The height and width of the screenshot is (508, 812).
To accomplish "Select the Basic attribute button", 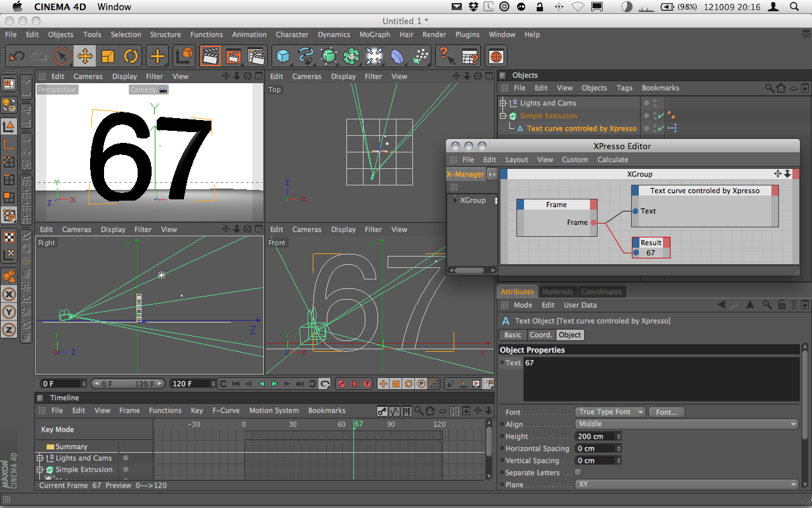I will click(x=513, y=335).
